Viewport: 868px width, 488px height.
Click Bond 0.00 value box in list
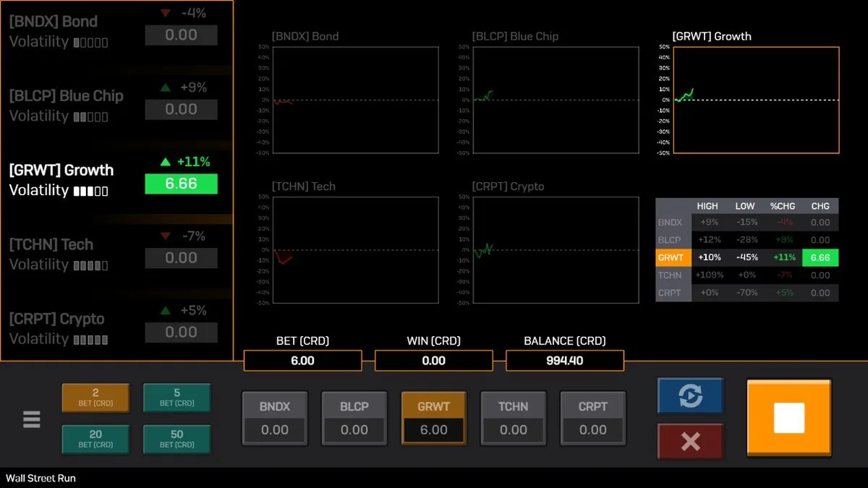181,35
